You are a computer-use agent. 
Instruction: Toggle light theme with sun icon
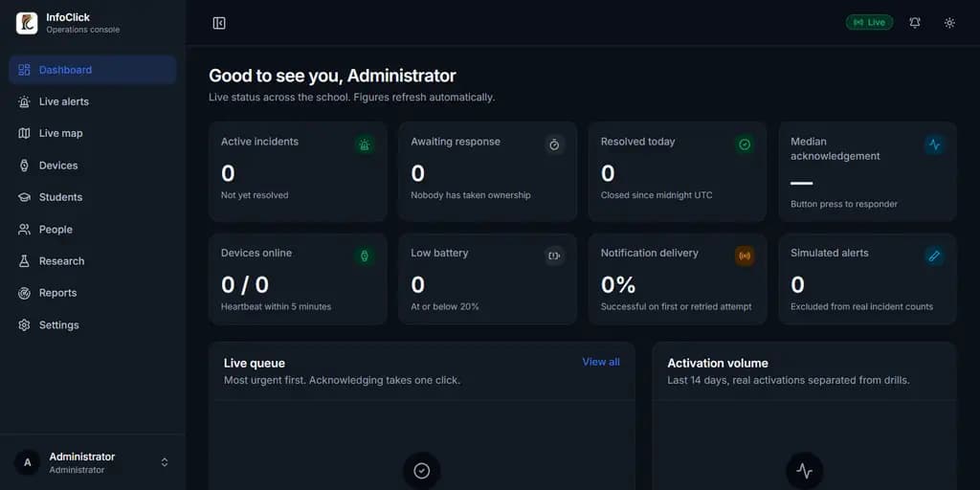(949, 23)
